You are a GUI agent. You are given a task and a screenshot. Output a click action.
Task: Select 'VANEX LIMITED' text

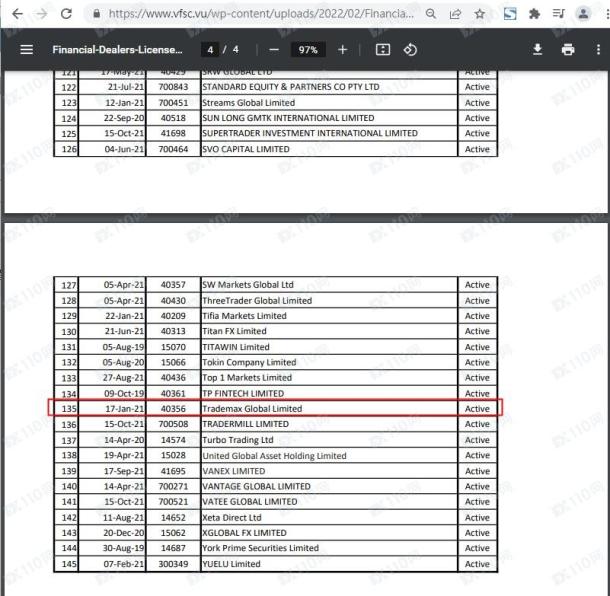[234, 472]
